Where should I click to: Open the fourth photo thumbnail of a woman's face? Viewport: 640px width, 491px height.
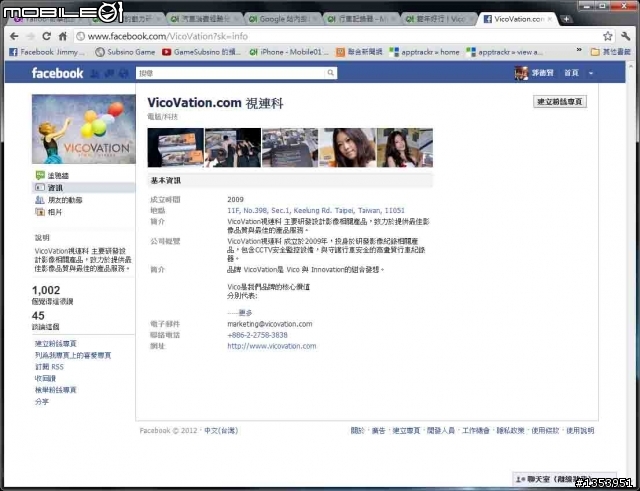(x=347, y=147)
